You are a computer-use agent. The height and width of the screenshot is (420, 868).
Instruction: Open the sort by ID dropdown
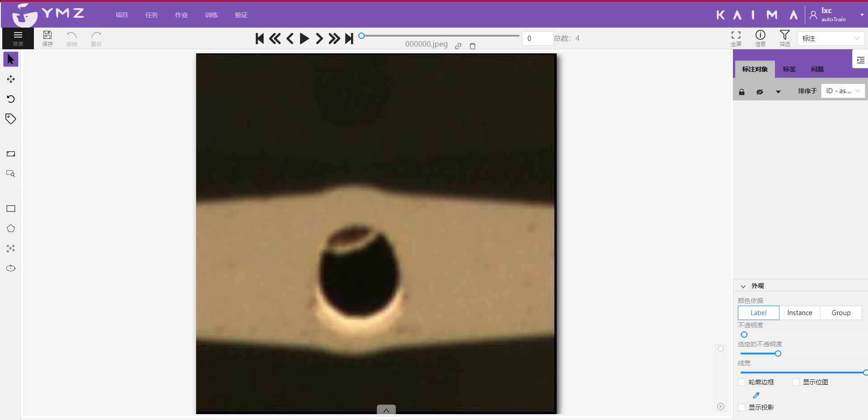click(x=842, y=91)
